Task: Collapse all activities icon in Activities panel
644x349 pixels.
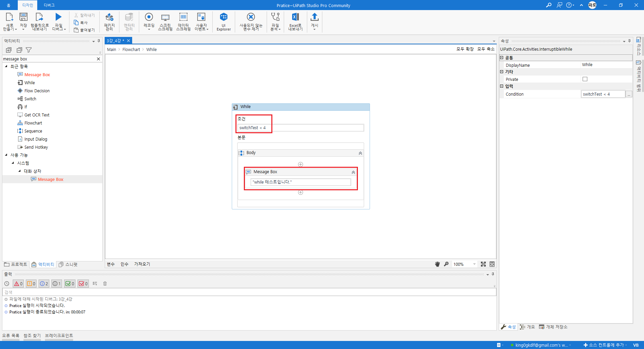Action: click(x=19, y=50)
